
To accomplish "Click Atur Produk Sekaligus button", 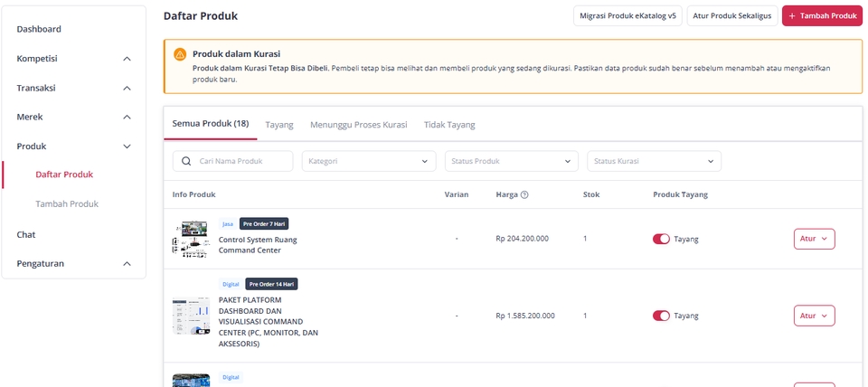I will coord(731,16).
